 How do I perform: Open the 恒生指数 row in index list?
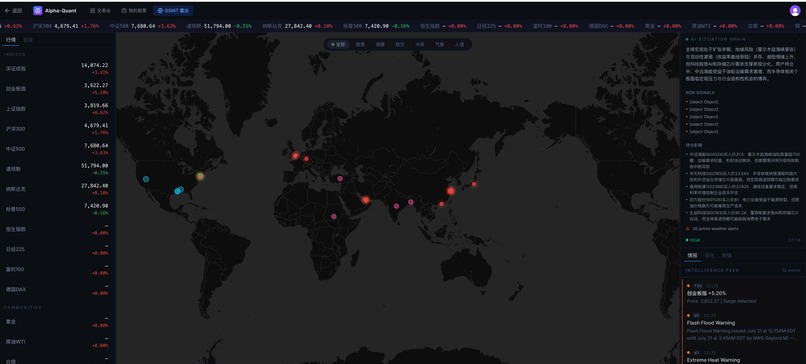tap(57, 229)
